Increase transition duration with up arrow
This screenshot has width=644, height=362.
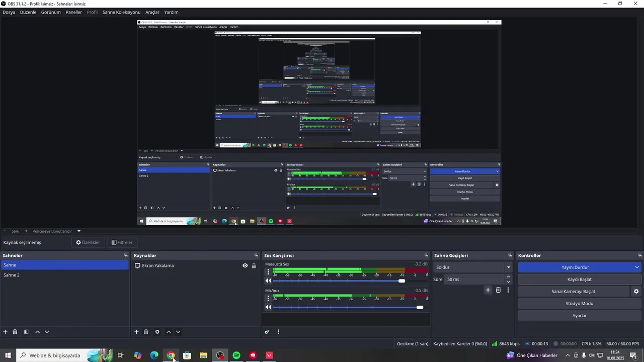(x=508, y=277)
